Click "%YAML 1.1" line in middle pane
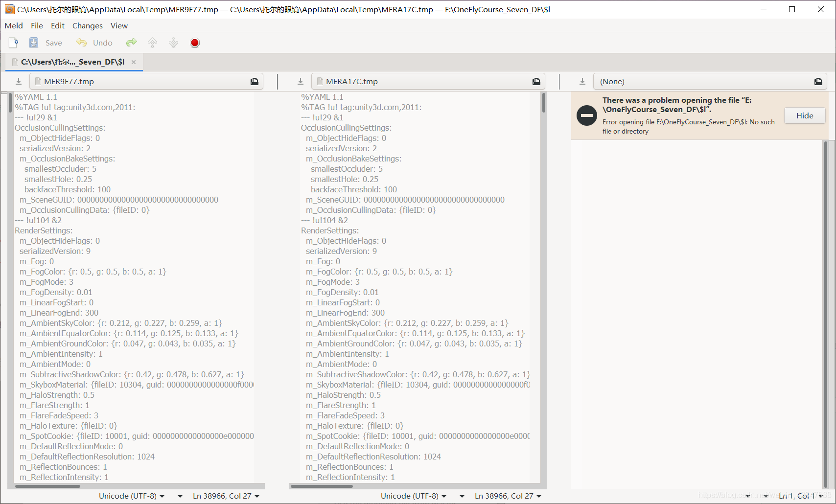The image size is (836, 504). pyautogui.click(x=322, y=97)
